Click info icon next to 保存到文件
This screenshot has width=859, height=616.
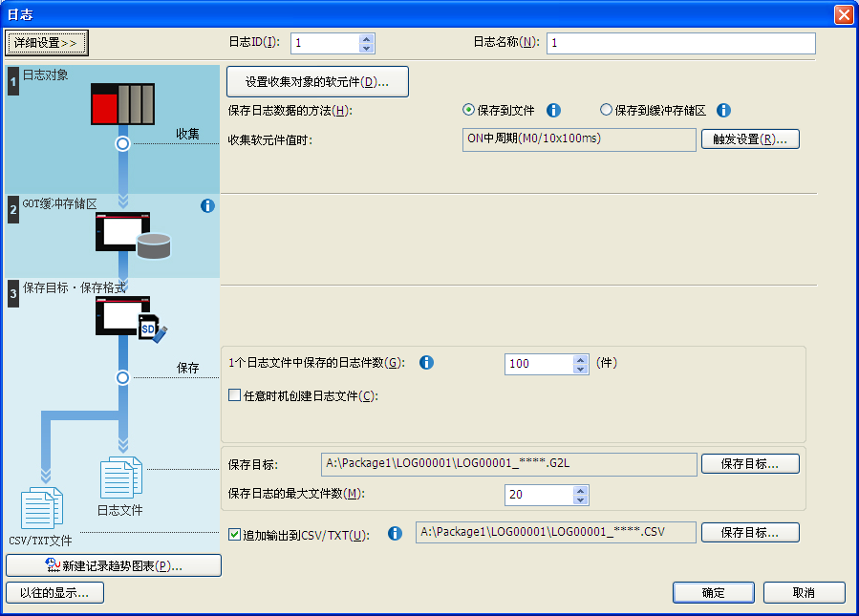click(x=553, y=110)
